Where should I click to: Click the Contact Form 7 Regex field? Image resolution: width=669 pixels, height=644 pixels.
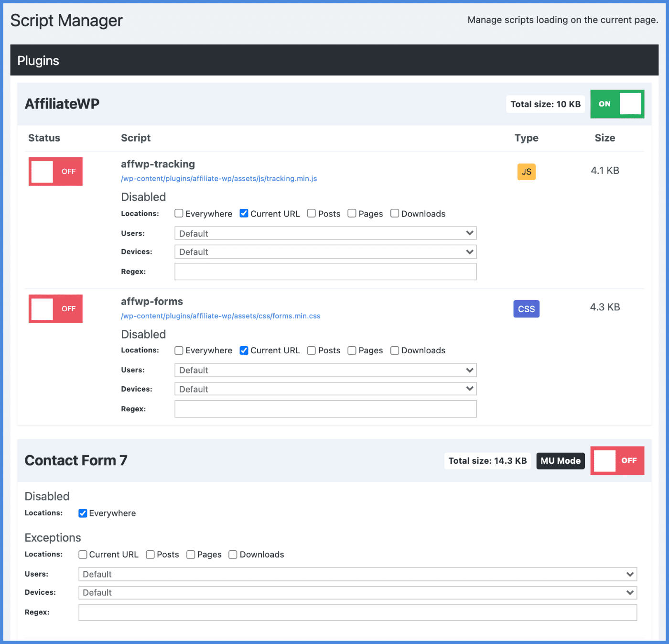tap(357, 612)
